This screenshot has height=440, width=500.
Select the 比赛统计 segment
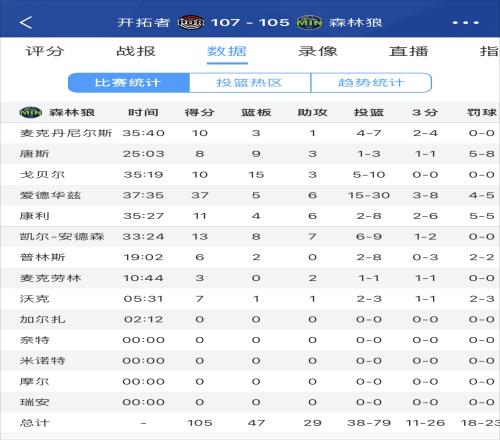(x=129, y=83)
